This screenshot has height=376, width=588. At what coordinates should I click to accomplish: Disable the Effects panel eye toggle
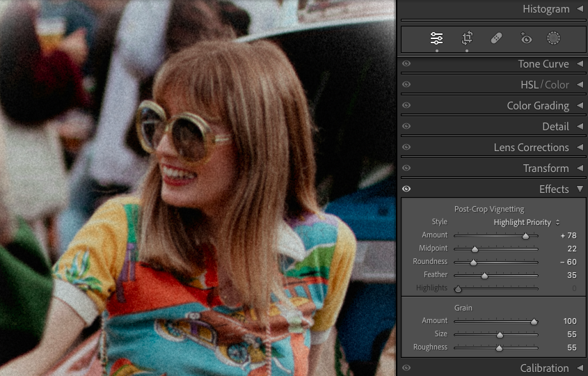pyautogui.click(x=406, y=189)
